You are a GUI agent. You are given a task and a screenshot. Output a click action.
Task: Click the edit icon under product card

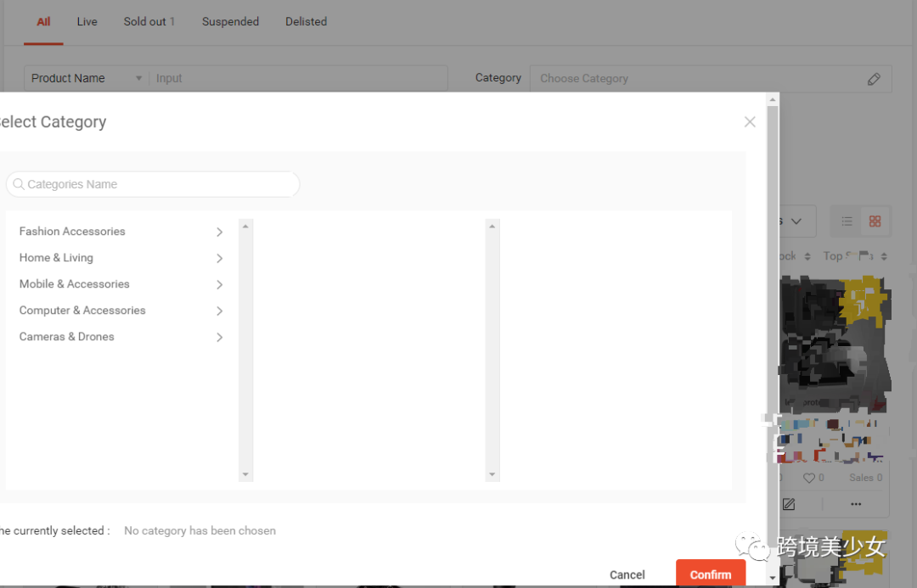(788, 504)
